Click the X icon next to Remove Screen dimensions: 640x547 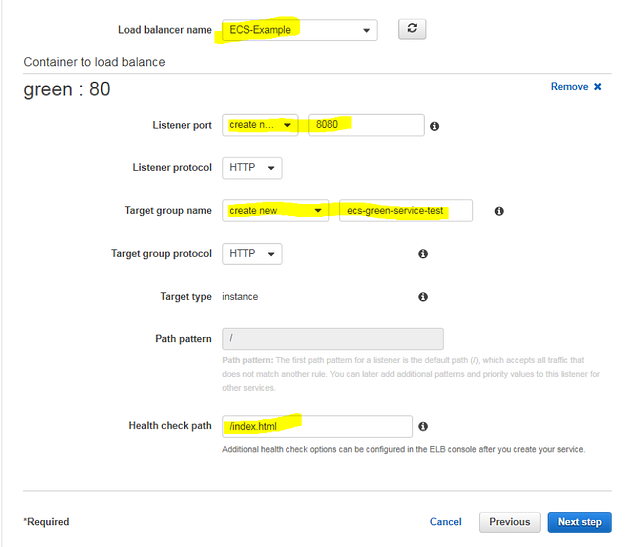(598, 87)
